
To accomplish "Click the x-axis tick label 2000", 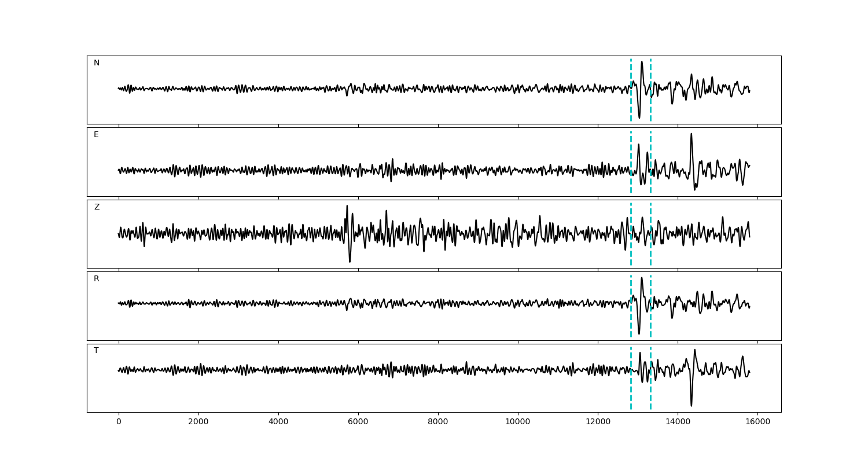I will tap(198, 422).
